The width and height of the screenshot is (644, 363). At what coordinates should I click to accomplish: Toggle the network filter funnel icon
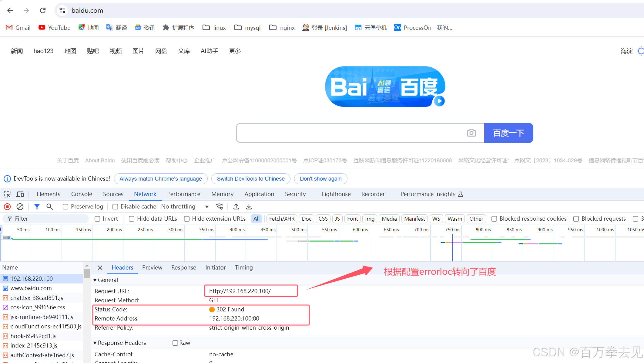(37, 207)
